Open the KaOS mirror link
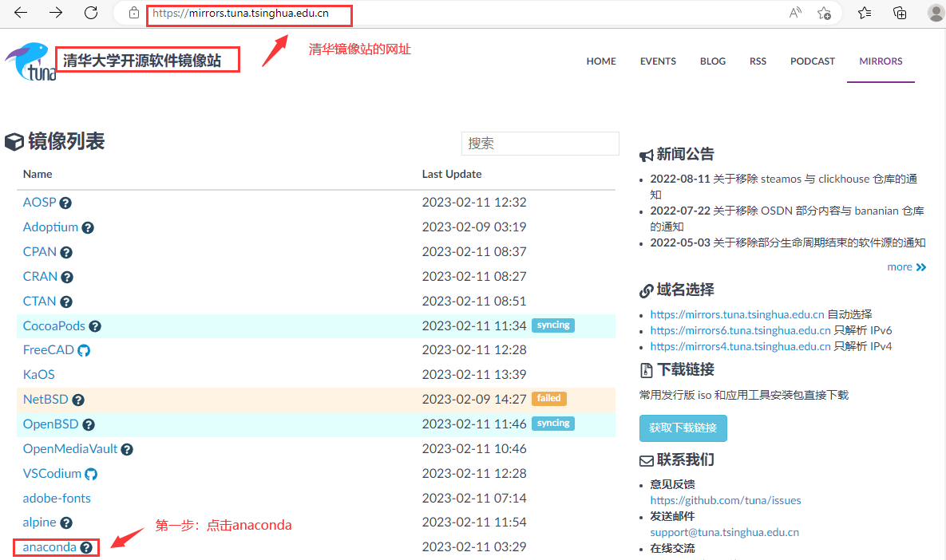Screen dimensions: 946x560 [38, 374]
